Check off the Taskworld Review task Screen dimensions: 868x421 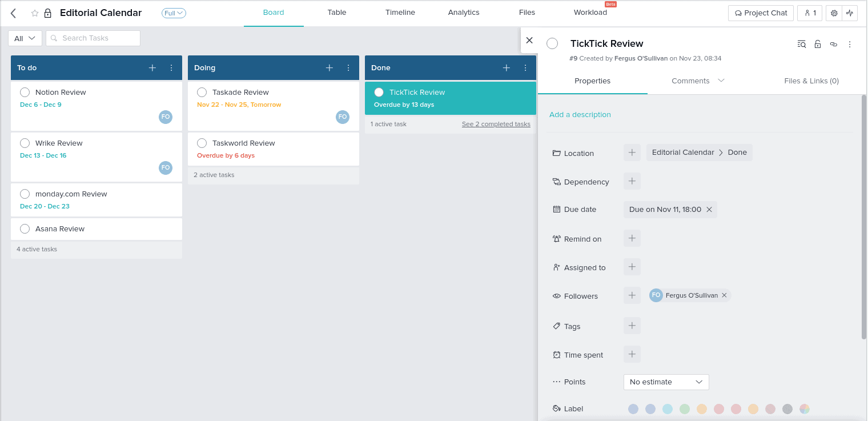(202, 143)
